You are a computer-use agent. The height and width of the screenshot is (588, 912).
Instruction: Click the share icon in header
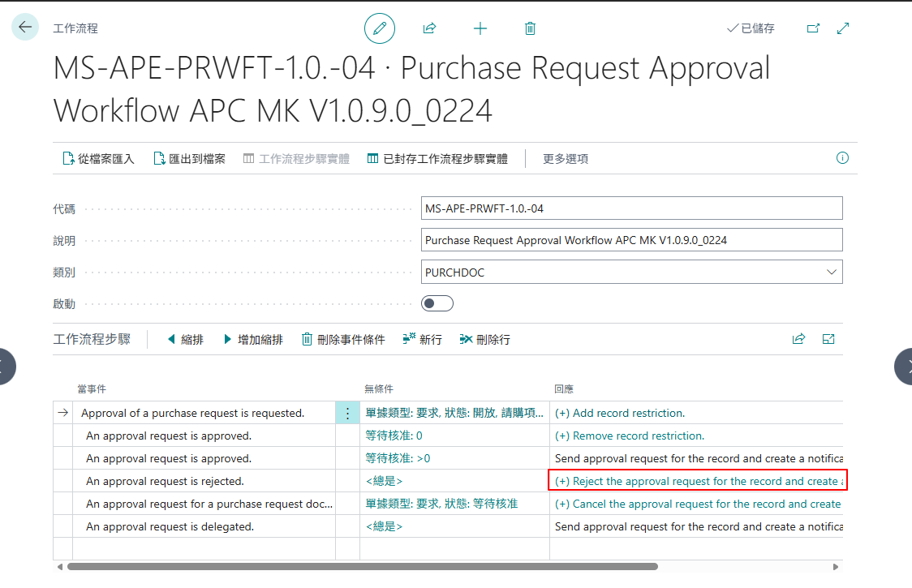click(x=429, y=28)
